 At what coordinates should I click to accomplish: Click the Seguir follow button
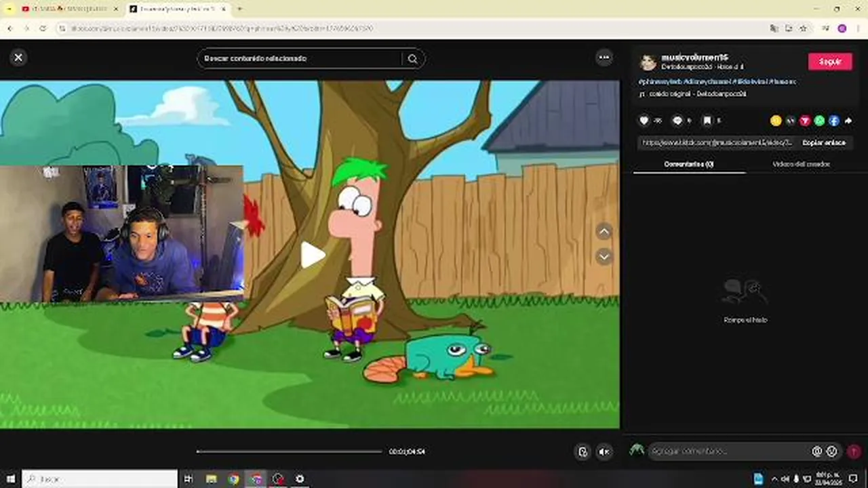point(830,62)
